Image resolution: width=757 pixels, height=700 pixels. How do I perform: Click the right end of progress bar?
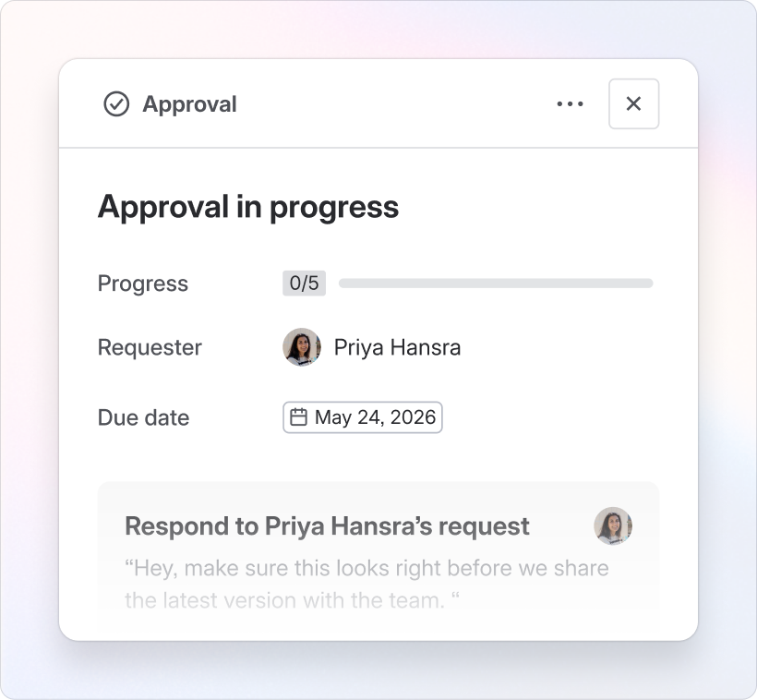pyautogui.click(x=648, y=284)
